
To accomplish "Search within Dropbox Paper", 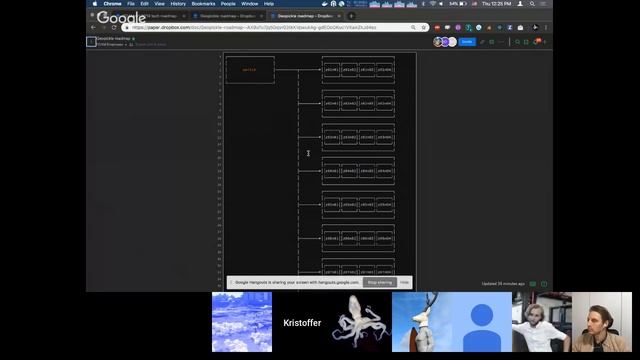I will pyautogui.click(x=517, y=42).
